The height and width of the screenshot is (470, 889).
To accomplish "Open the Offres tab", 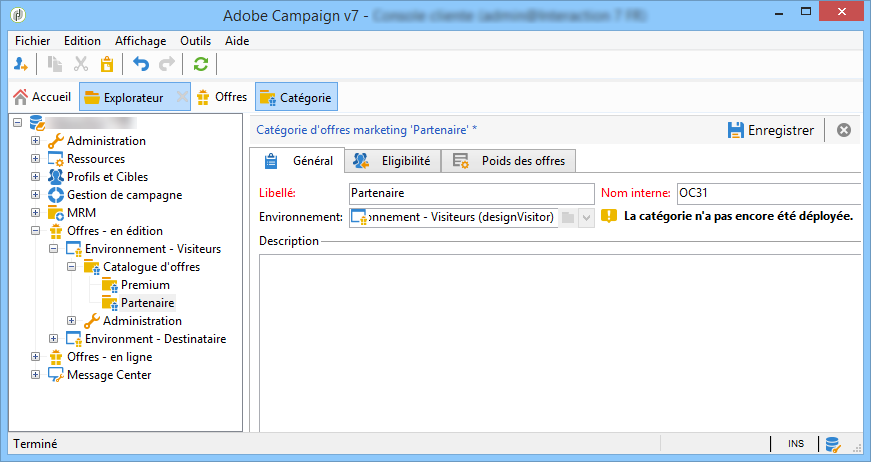I will (222, 97).
